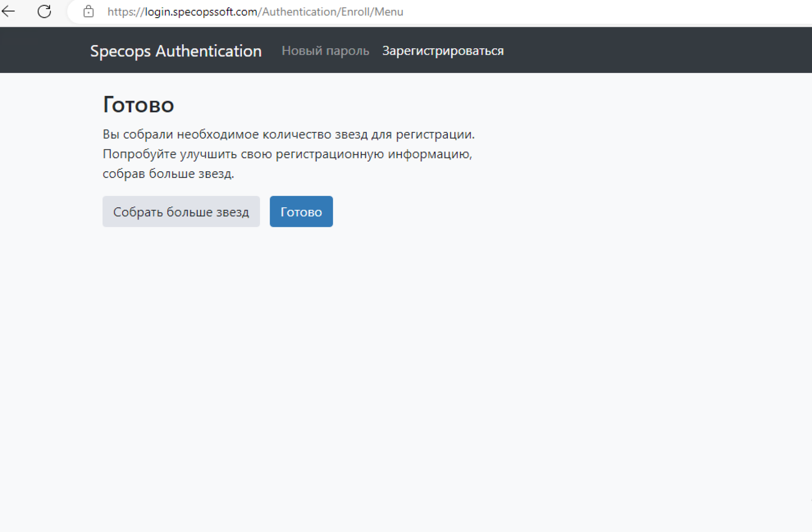Click the /Authentication/Enroll/Menu path in URL
The height and width of the screenshot is (532, 812).
(x=331, y=12)
